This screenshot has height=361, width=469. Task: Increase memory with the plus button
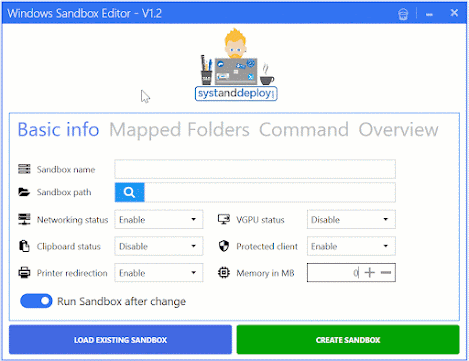370,273
